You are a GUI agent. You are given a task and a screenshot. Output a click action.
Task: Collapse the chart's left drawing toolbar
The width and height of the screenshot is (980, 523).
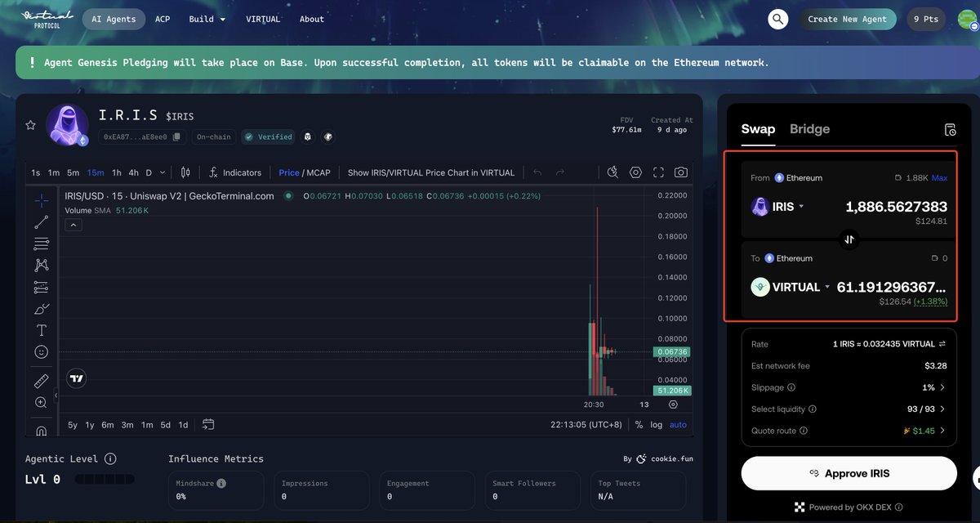point(56,396)
